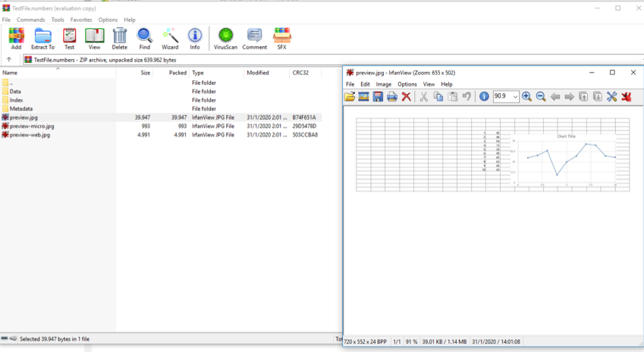This screenshot has height=352, width=644.
Task: Select the preview-web.jpg file row
Action: click(161, 135)
